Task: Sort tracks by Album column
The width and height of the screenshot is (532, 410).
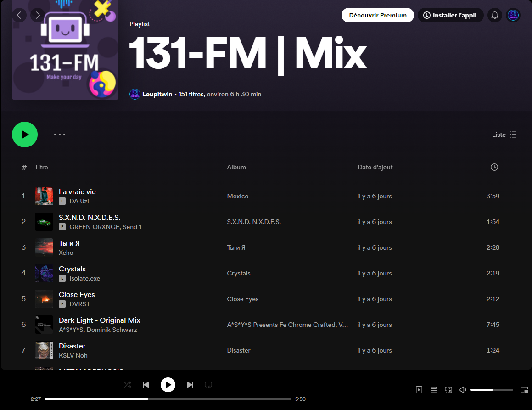Action: coord(236,167)
